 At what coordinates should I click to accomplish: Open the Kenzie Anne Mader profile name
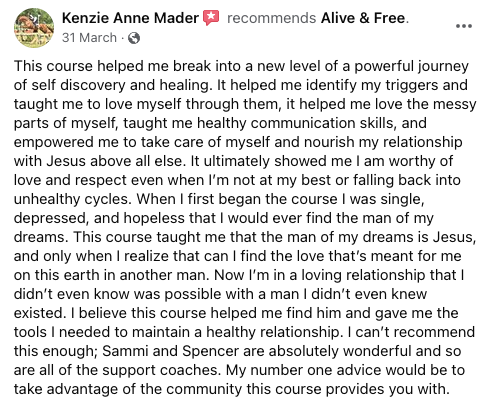click(x=130, y=18)
